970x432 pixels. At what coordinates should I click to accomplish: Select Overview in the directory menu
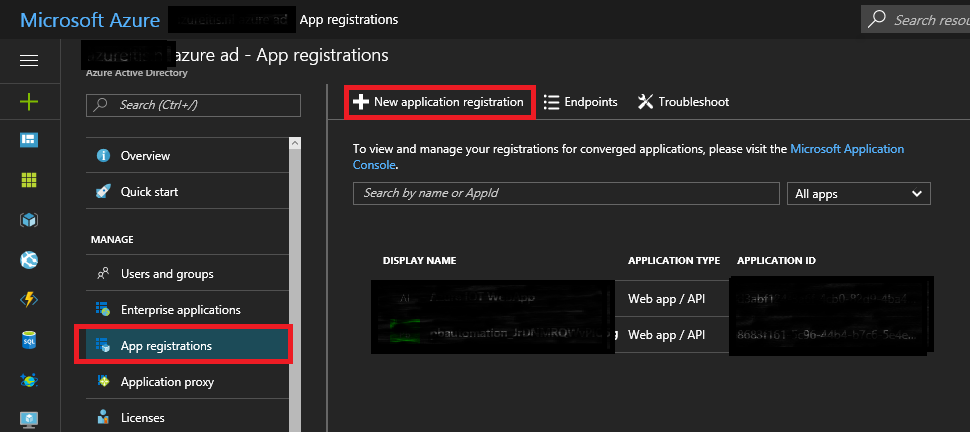click(x=145, y=156)
